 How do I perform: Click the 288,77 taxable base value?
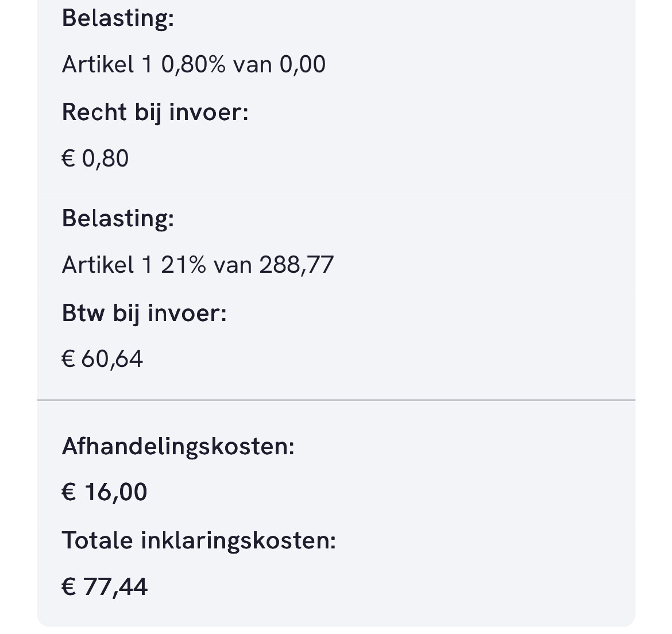point(296,265)
